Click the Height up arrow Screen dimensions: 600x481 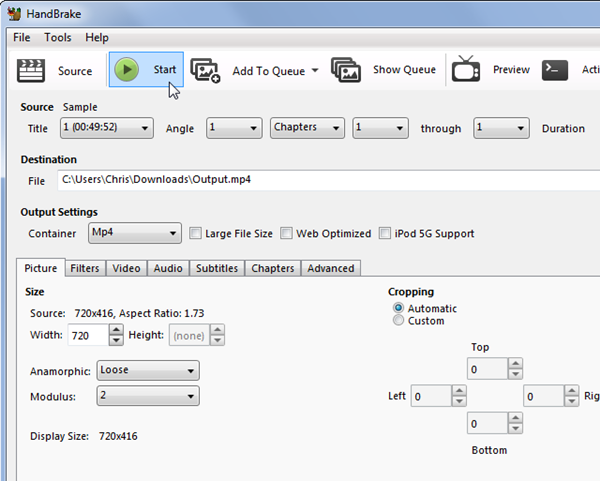pyautogui.click(x=217, y=329)
